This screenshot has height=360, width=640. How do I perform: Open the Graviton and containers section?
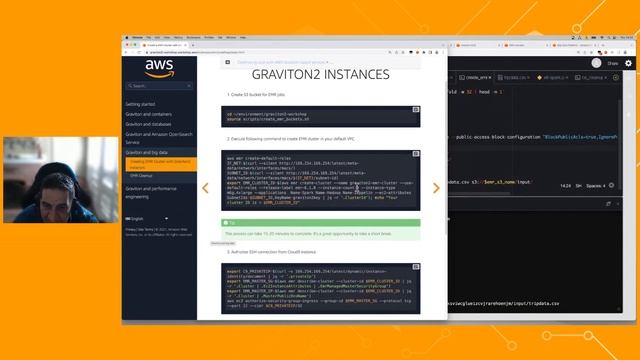click(x=149, y=114)
